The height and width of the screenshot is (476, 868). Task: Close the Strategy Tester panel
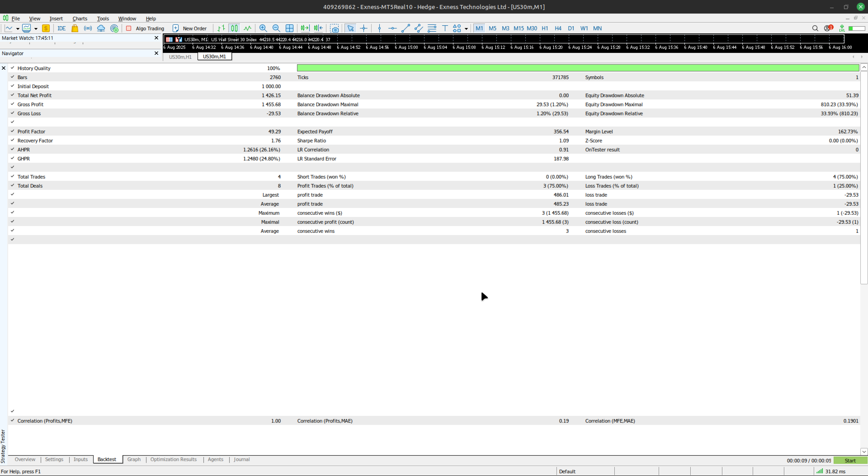click(4, 68)
